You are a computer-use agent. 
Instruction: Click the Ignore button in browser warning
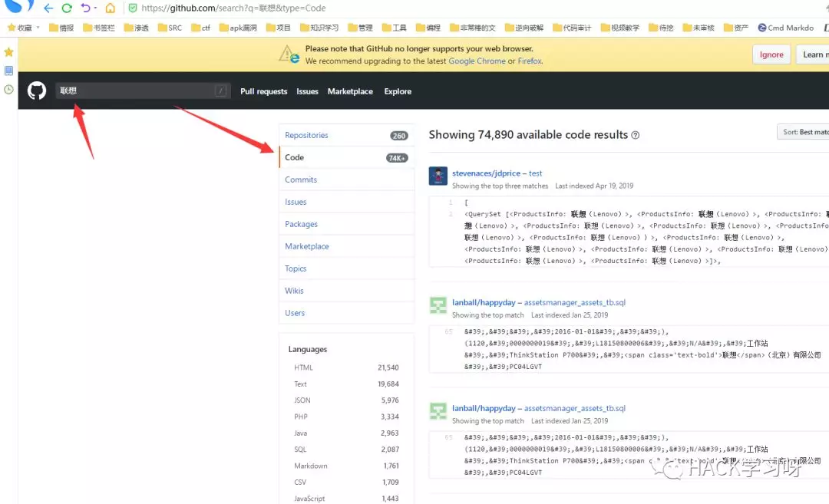pos(771,54)
